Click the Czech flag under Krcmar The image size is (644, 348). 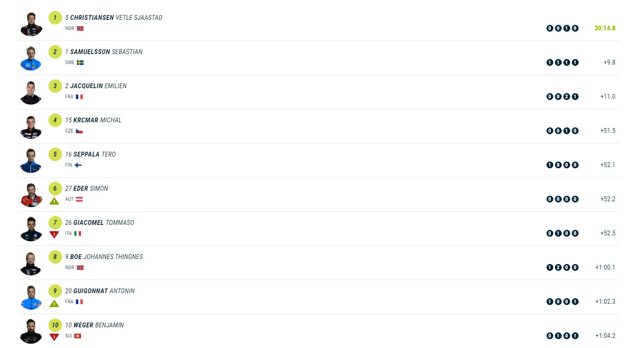pyautogui.click(x=79, y=131)
